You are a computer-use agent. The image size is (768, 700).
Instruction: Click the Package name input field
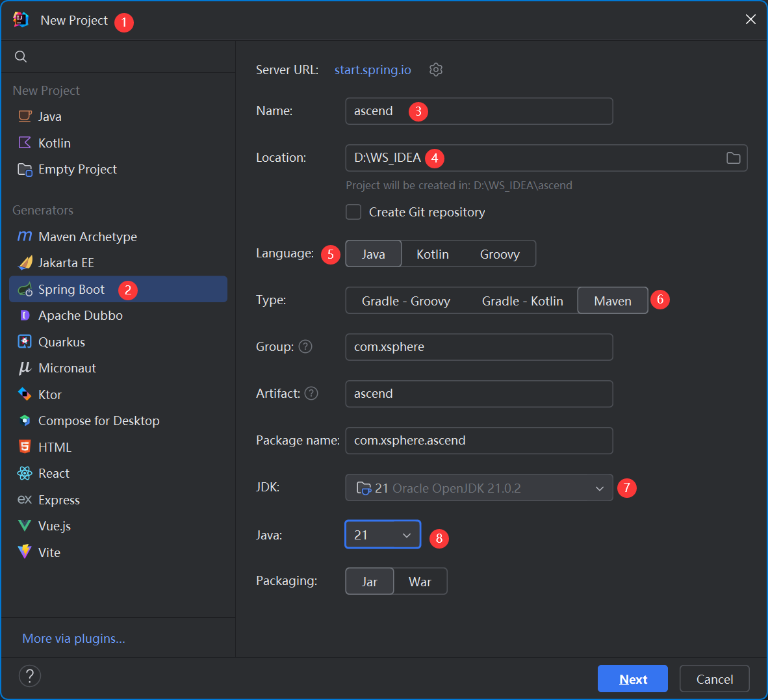tap(478, 441)
